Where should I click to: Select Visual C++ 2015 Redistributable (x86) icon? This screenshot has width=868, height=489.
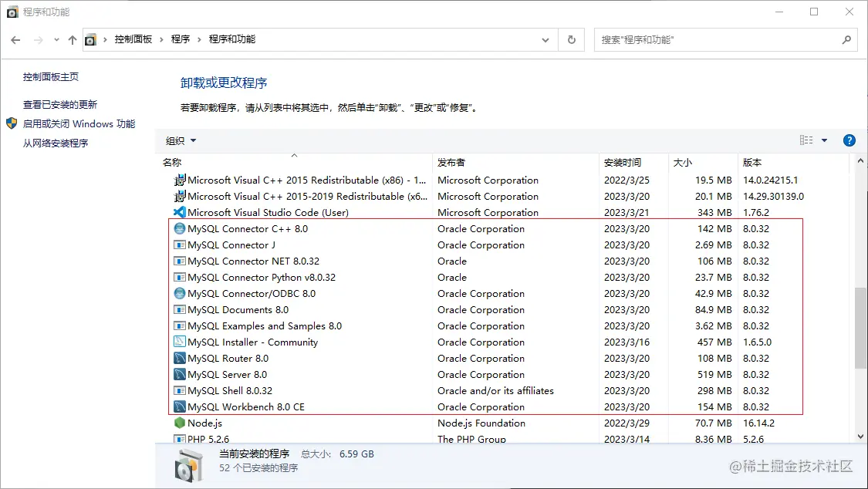coord(179,180)
